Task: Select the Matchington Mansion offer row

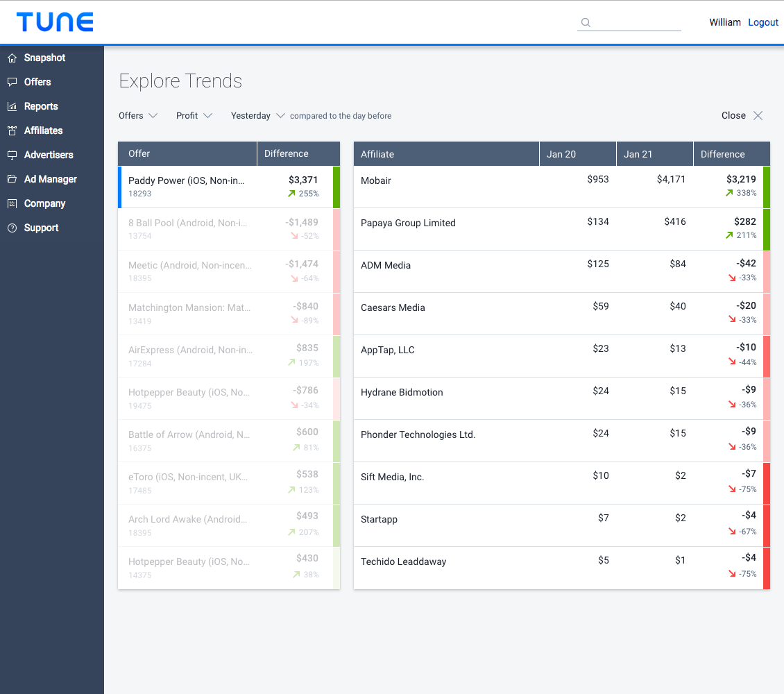Action: [229, 314]
